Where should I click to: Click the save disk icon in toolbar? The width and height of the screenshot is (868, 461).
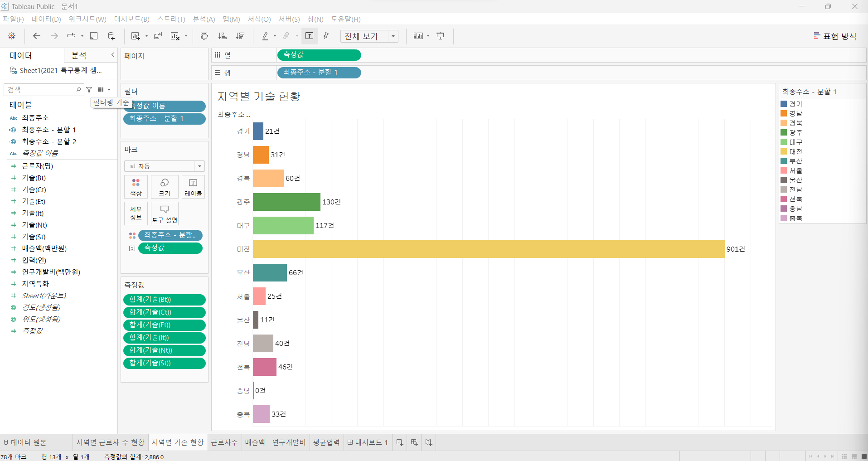(x=94, y=36)
